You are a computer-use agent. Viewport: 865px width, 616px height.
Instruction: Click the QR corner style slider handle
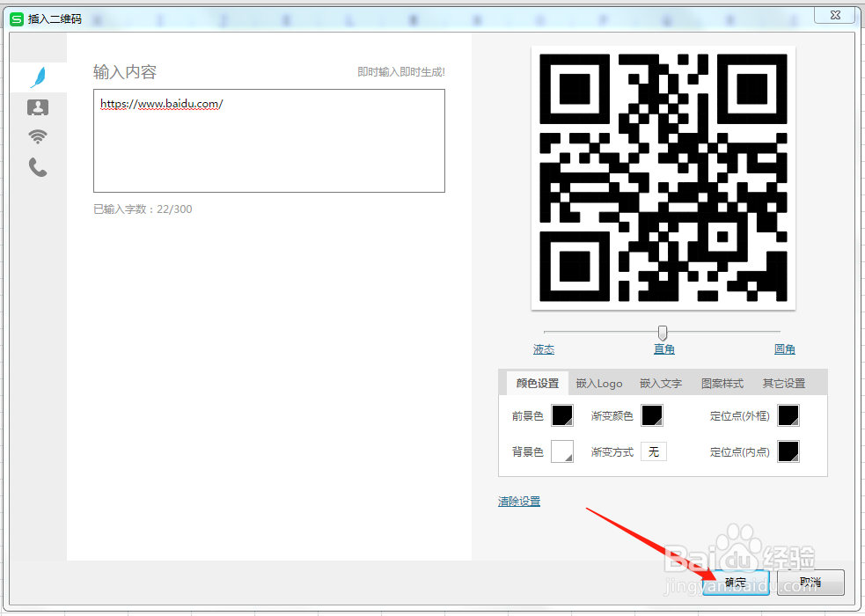tap(663, 333)
